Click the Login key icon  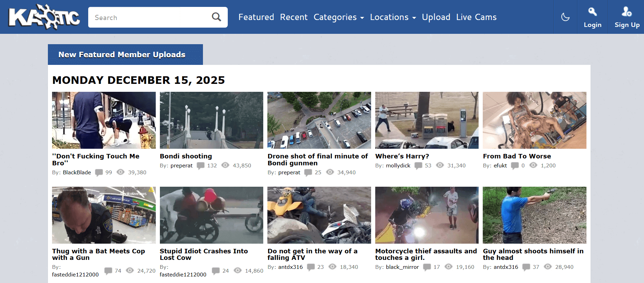592,12
